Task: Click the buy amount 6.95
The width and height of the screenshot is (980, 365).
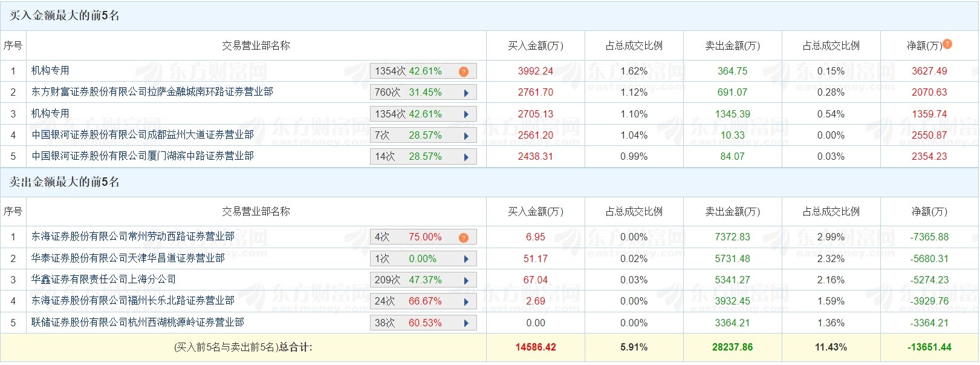Action: click(536, 237)
